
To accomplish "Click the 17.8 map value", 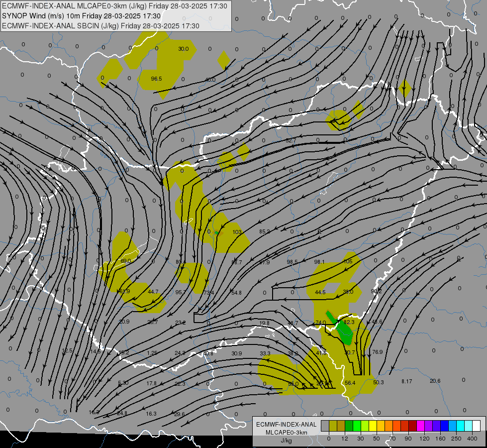I will [x=152, y=384].
